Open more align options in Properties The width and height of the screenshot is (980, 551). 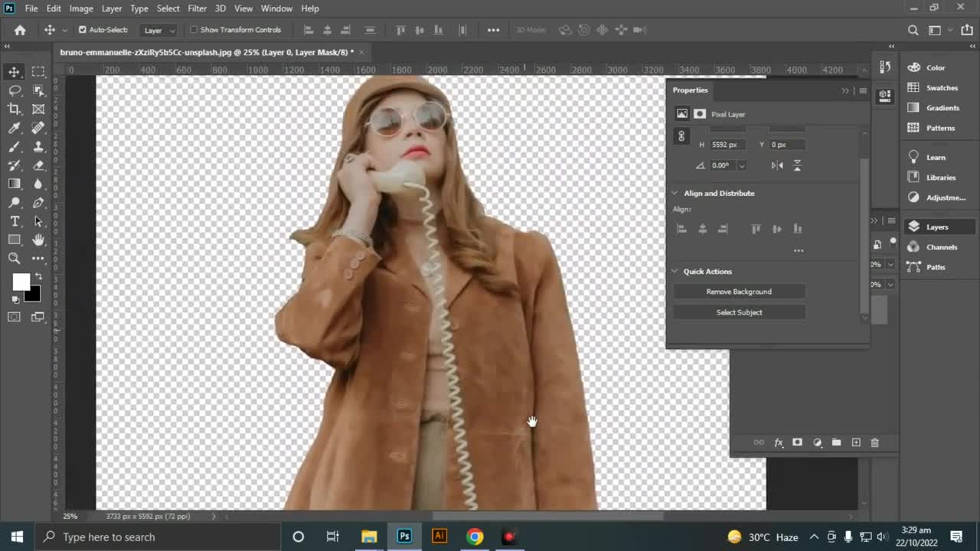pos(799,250)
